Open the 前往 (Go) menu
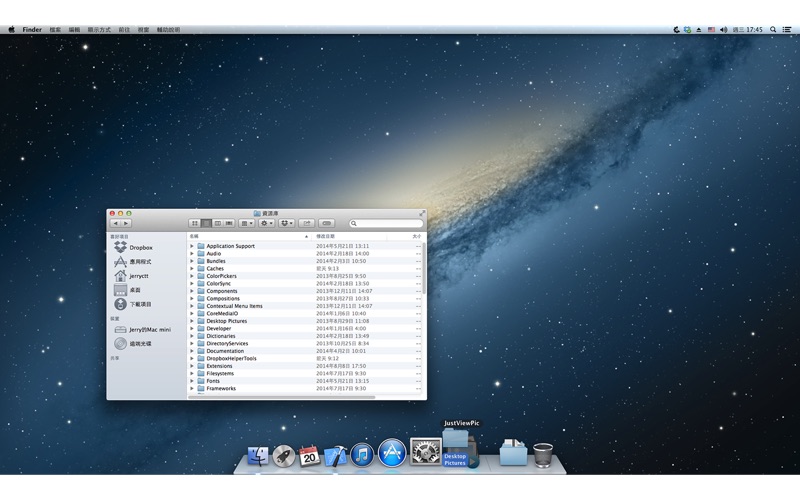The image size is (800, 500). click(124, 30)
